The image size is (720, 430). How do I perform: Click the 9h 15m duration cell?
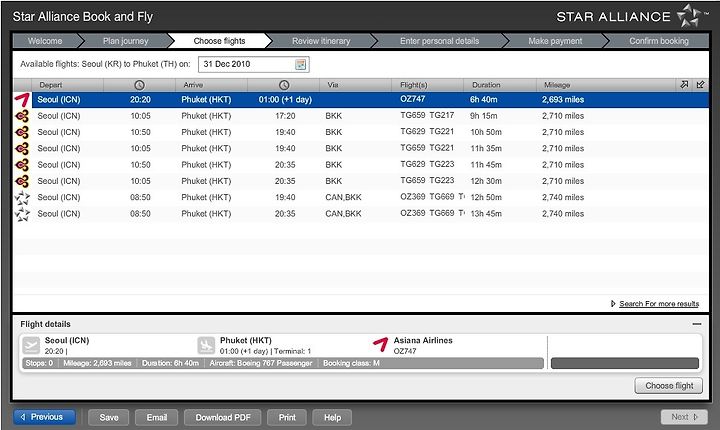[484, 116]
